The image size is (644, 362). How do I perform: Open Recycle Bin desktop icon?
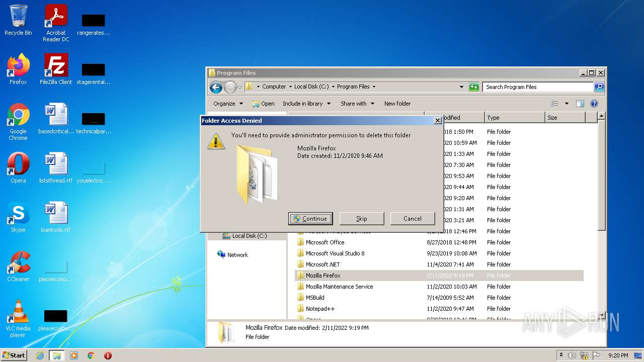pyautogui.click(x=18, y=21)
